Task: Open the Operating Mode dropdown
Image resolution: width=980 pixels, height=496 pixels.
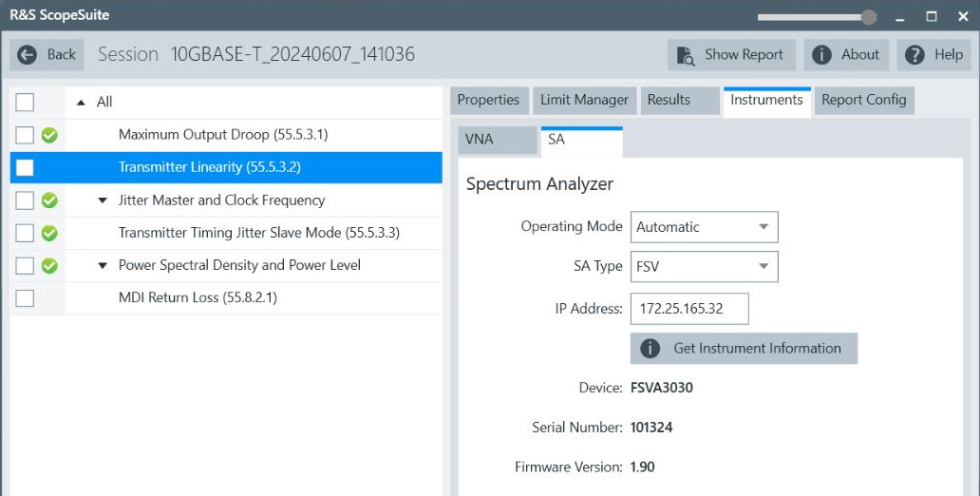Action: [705, 227]
